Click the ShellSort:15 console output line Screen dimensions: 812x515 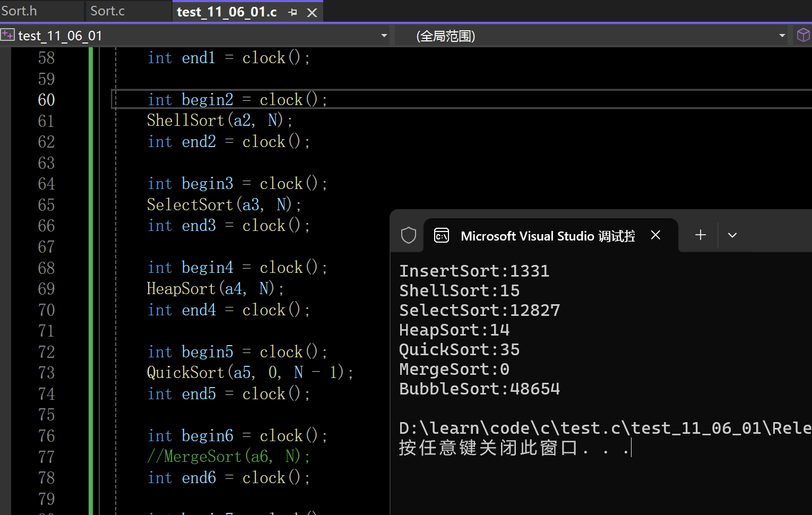(x=460, y=291)
